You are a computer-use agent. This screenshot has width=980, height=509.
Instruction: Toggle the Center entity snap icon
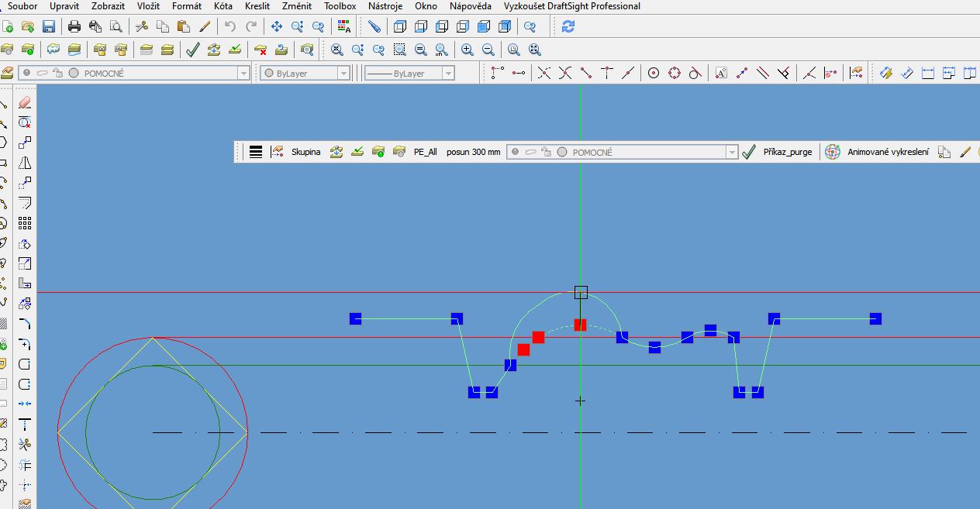(x=654, y=73)
